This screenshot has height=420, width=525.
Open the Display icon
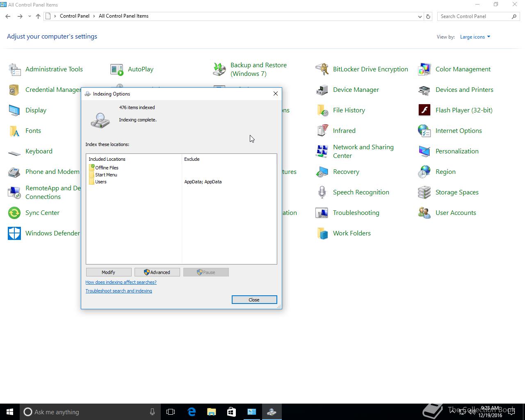14,110
